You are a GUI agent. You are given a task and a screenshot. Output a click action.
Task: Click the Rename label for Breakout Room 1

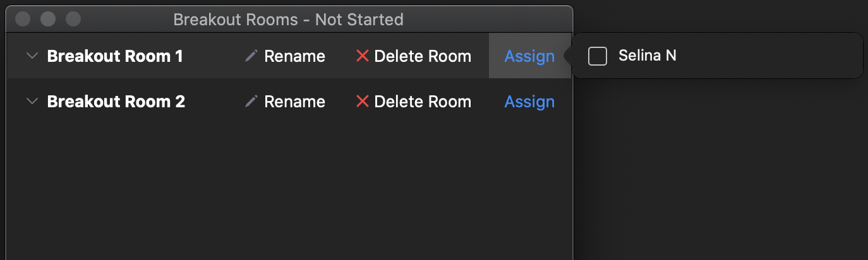pyautogui.click(x=294, y=56)
